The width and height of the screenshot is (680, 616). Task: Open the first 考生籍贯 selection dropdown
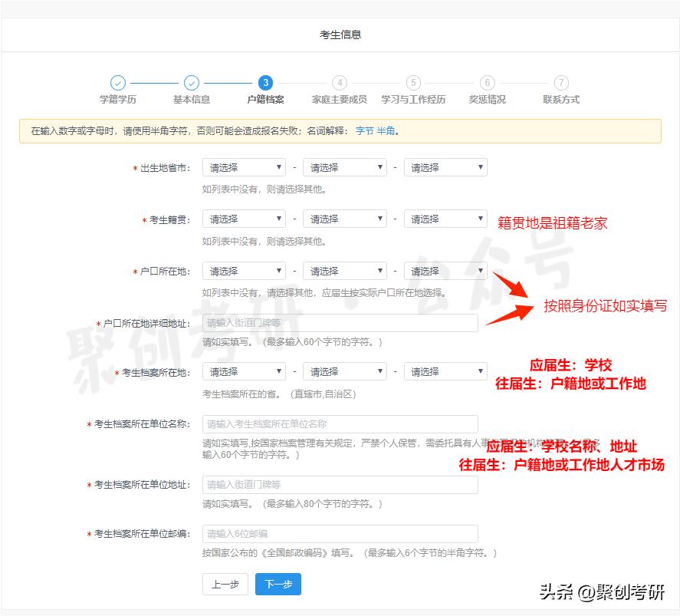click(x=243, y=218)
